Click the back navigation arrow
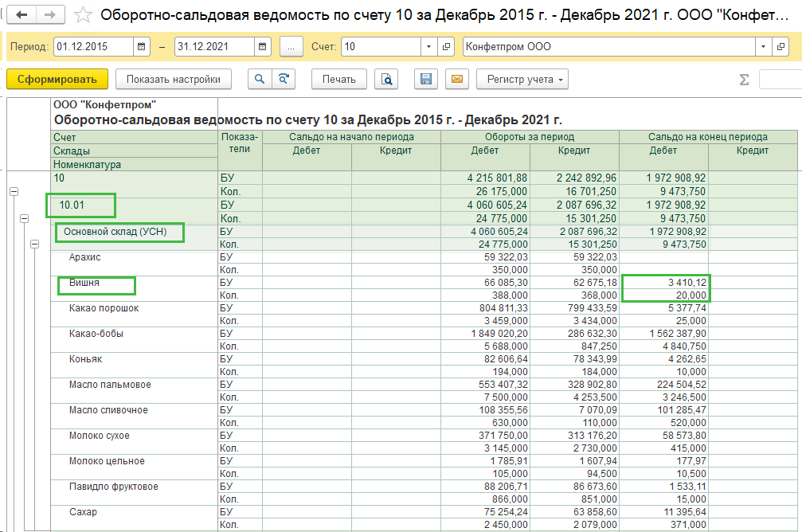This screenshot has width=802, height=532. pyautogui.click(x=22, y=15)
